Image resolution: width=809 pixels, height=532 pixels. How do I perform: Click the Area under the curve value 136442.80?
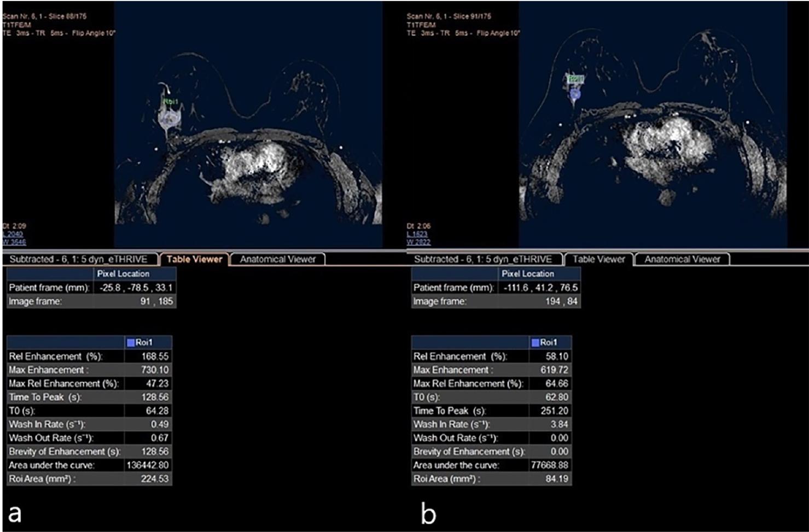[147, 465]
